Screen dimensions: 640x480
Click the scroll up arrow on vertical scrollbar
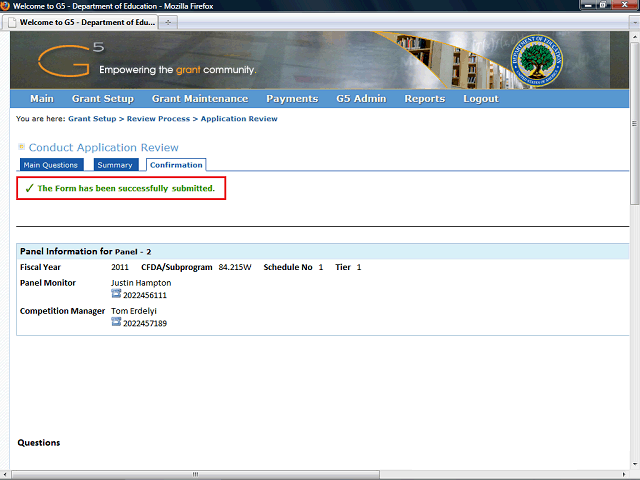[x=634, y=36]
